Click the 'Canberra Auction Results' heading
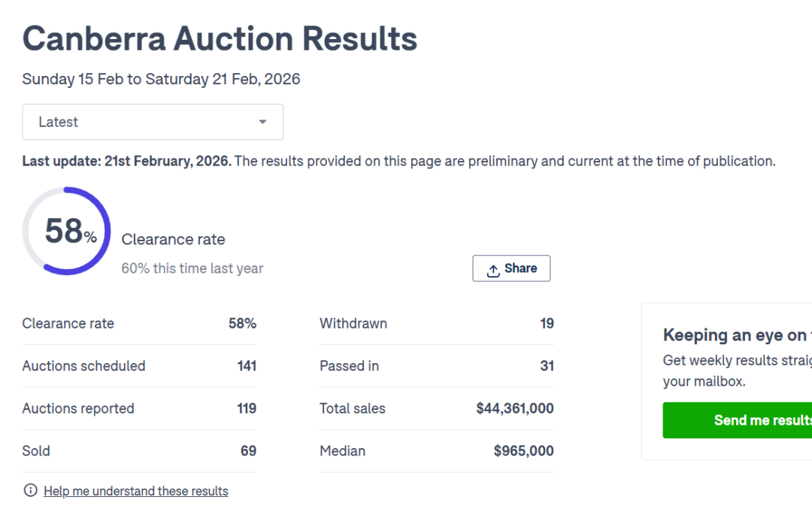Image resolution: width=812 pixels, height=506 pixels. click(x=220, y=39)
